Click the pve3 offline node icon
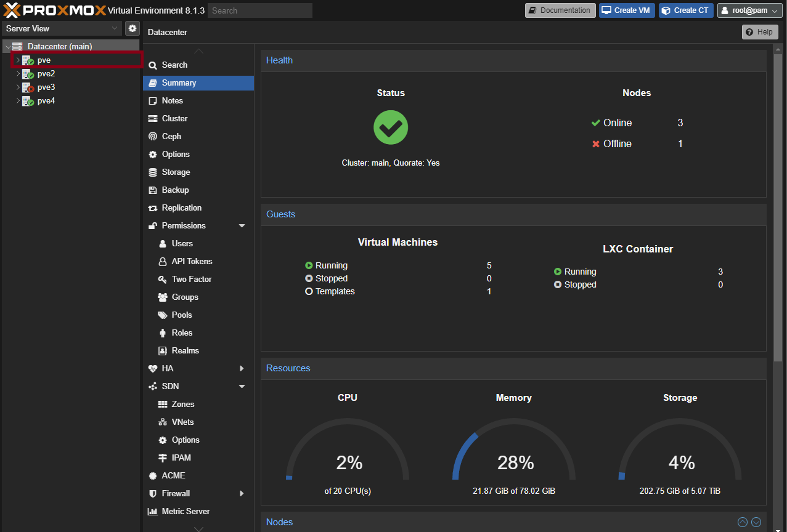This screenshot has height=532, width=787. [x=28, y=87]
